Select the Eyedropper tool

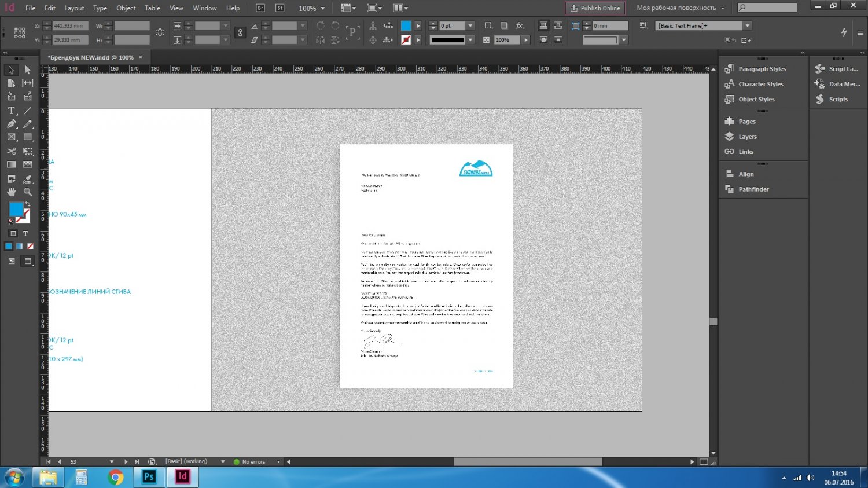click(x=27, y=179)
